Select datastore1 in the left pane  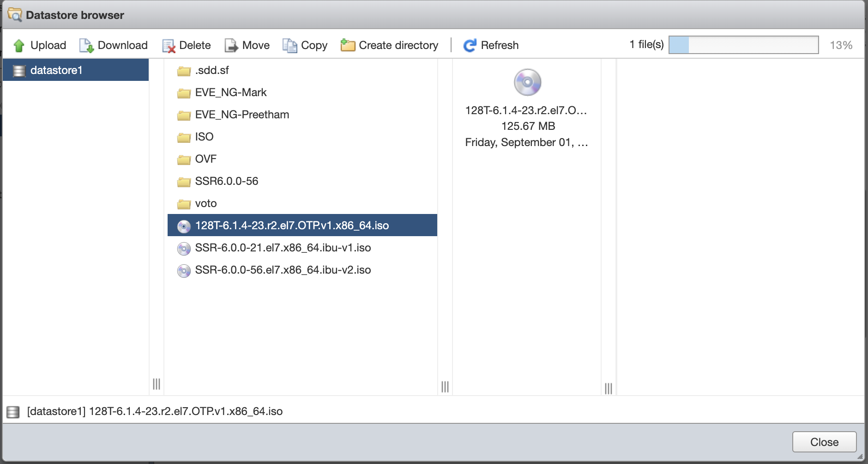(56, 70)
